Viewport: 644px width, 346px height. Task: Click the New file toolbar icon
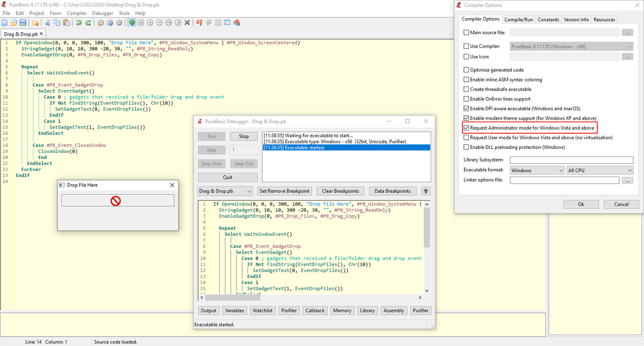coord(4,23)
